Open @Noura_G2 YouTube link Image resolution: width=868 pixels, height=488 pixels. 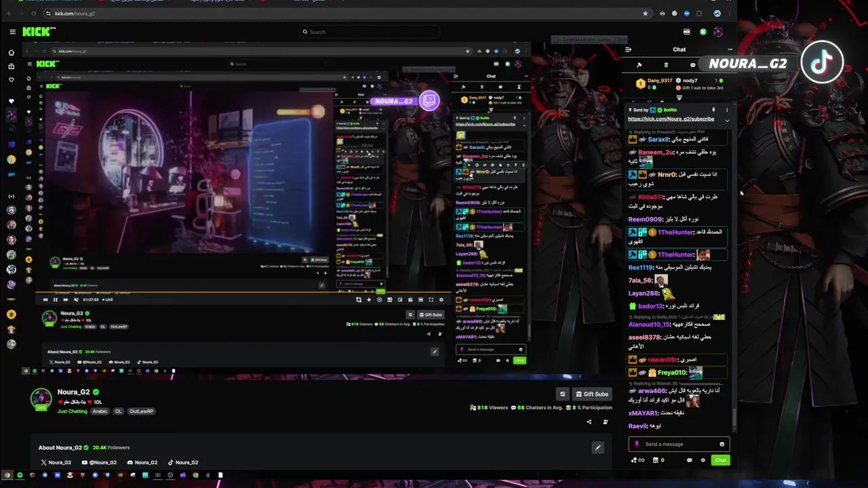point(99,462)
